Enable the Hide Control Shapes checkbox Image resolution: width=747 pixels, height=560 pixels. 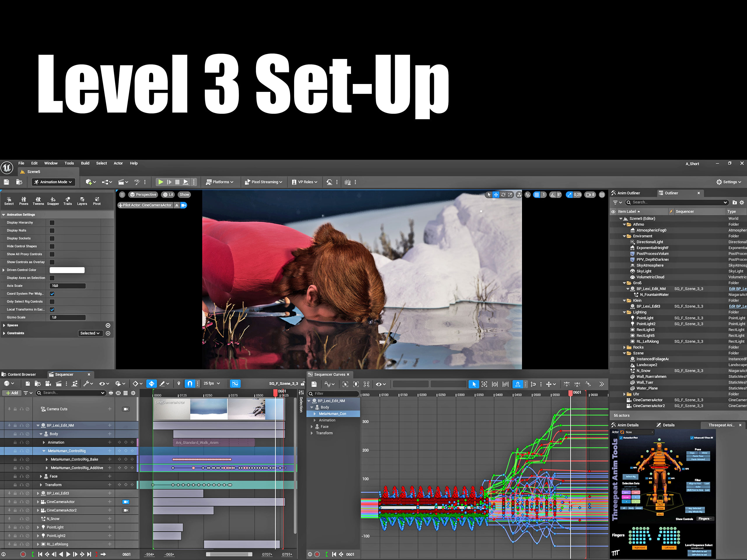(x=52, y=246)
